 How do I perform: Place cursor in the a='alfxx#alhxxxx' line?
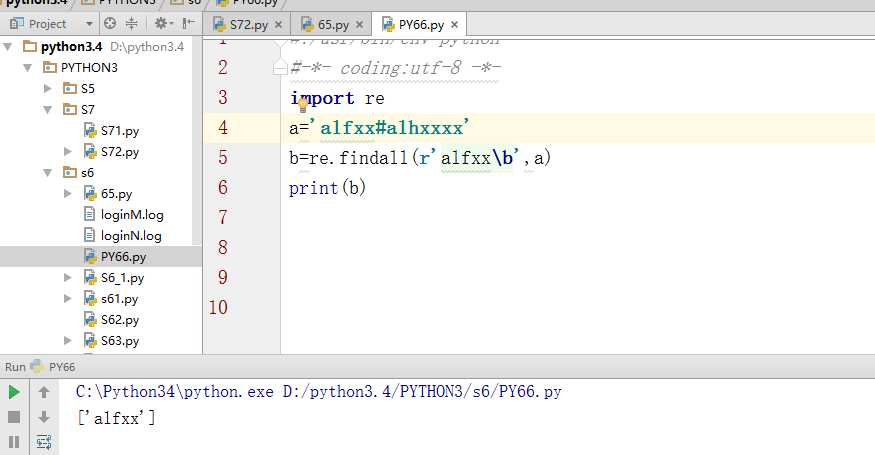point(379,128)
